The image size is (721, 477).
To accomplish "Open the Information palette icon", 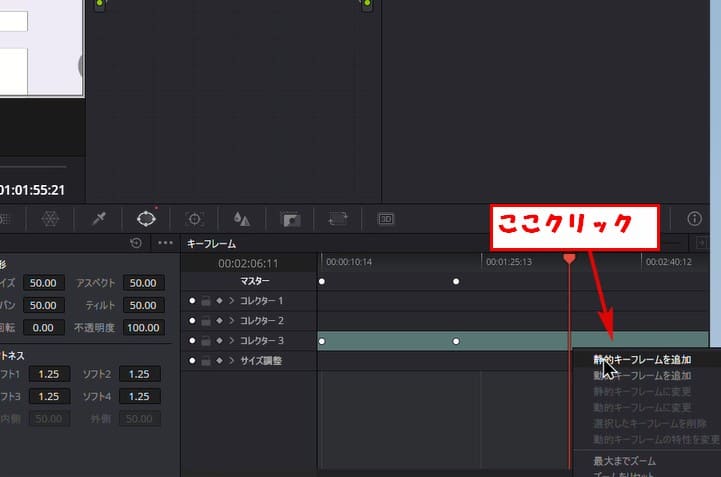I will click(695, 218).
